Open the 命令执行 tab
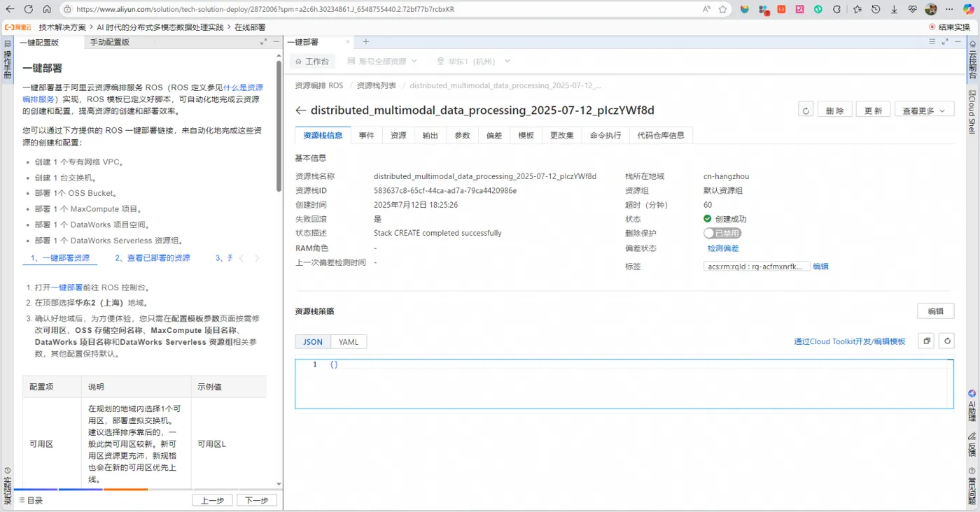Image resolution: width=980 pixels, height=512 pixels. pos(605,135)
